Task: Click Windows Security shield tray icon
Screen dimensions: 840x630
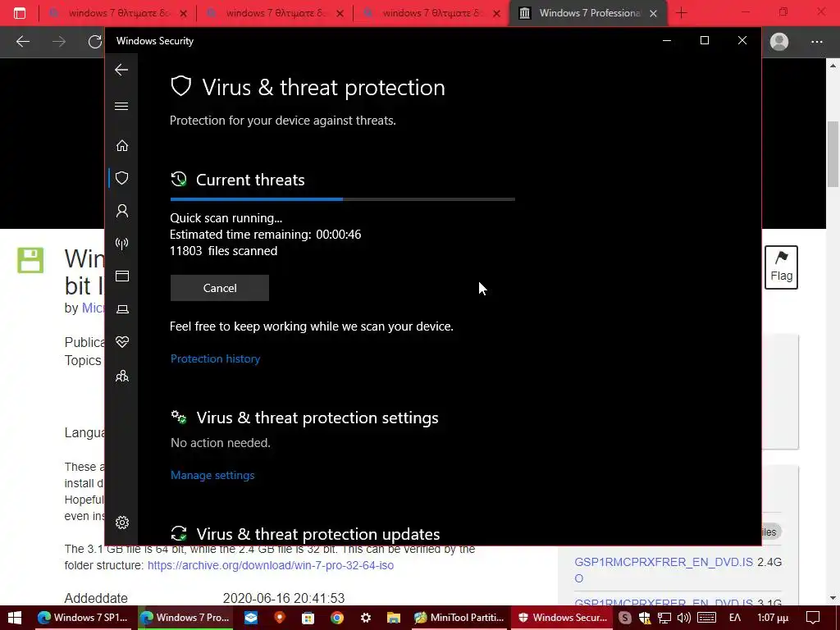Action: coord(645,618)
